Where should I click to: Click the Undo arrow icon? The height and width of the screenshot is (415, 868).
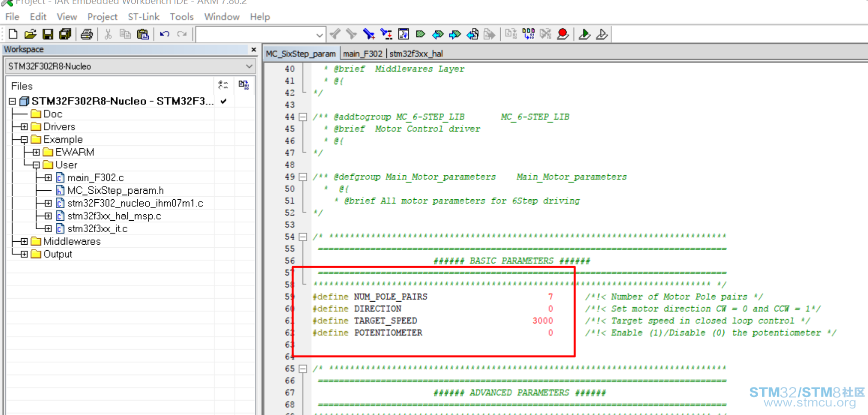[165, 34]
